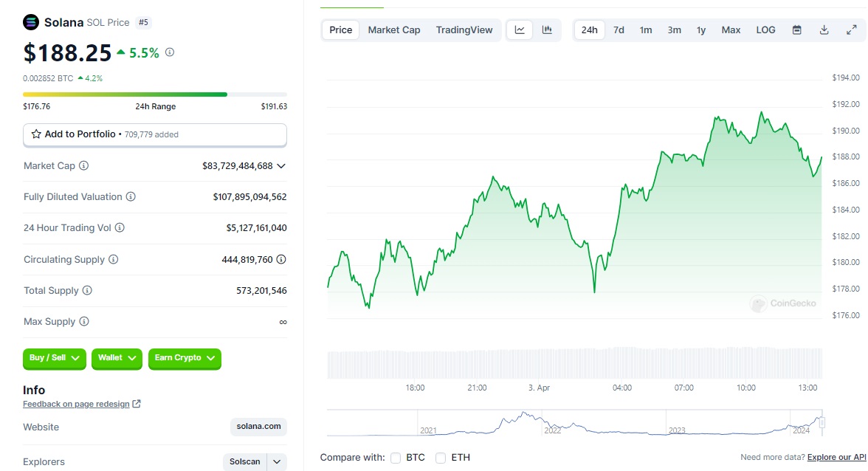Download chart data icon
The width and height of the screenshot is (868, 471).
[x=824, y=30]
